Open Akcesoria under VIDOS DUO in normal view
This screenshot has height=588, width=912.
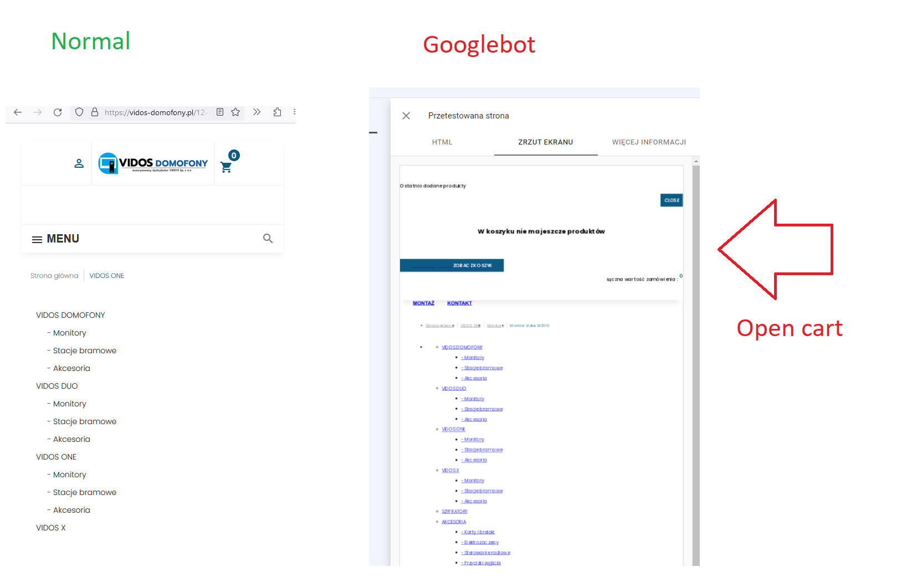coord(71,439)
